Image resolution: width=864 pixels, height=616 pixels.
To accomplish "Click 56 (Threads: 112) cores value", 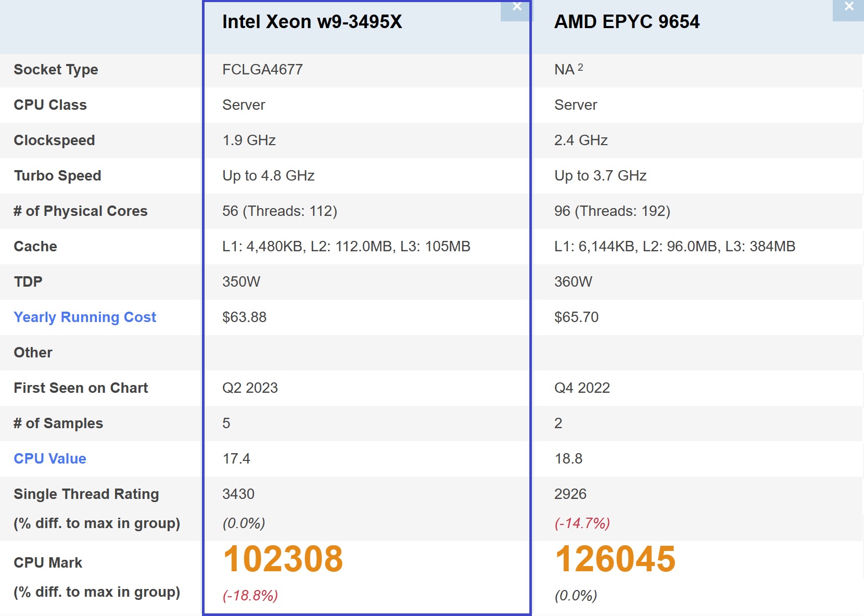I will [280, 211].
